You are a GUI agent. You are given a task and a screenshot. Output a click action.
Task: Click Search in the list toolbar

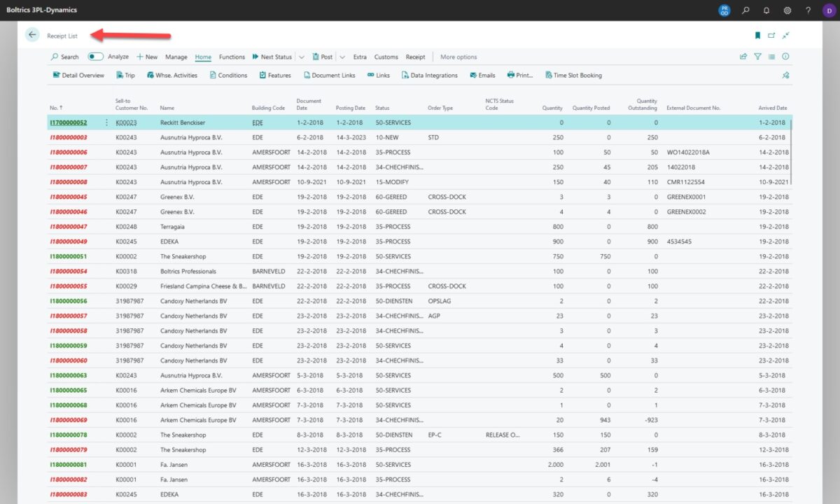[64, 57]
